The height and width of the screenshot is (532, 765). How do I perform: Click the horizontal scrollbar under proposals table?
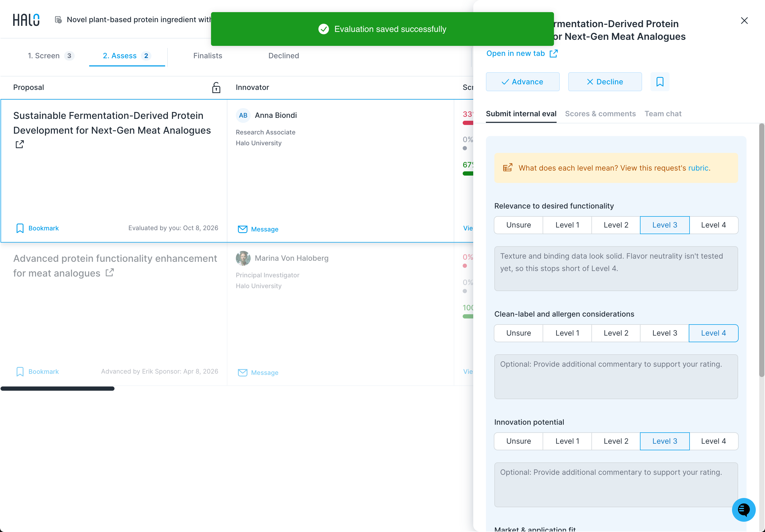tap(57, 389)
